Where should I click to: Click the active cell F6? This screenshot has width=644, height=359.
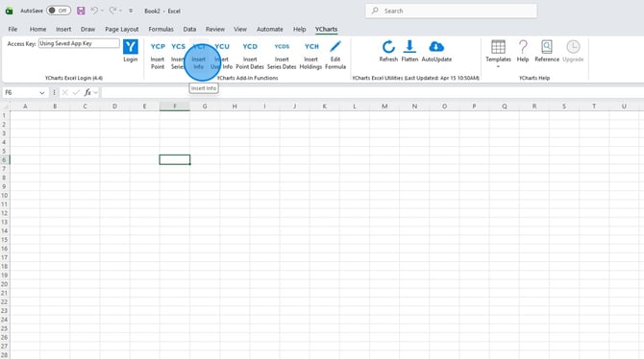[x=175, y=159]
